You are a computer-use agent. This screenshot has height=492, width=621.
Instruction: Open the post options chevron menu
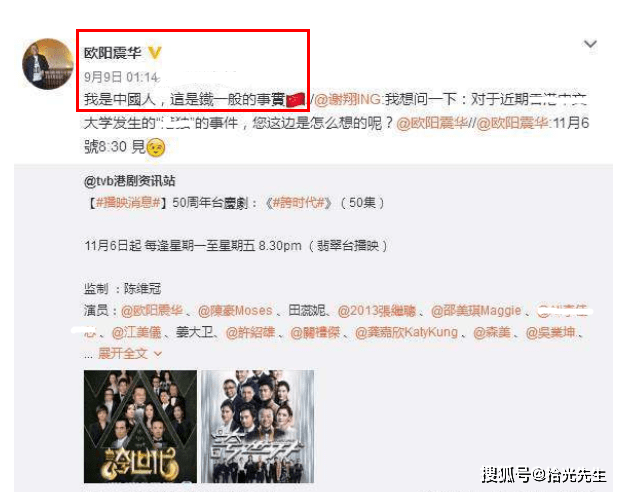(x=591, y=44)
